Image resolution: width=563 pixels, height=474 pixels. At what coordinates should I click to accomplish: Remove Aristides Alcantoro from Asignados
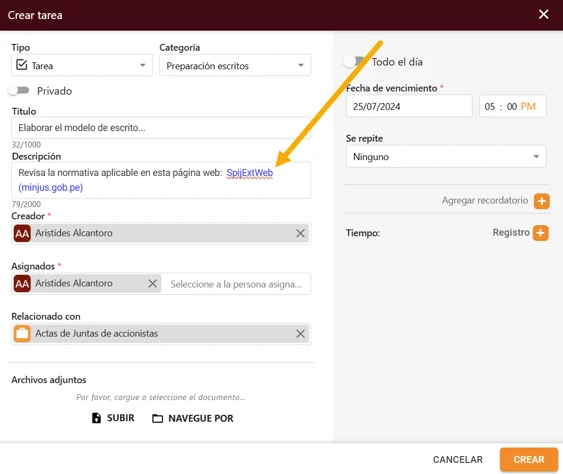click(153, 284)
